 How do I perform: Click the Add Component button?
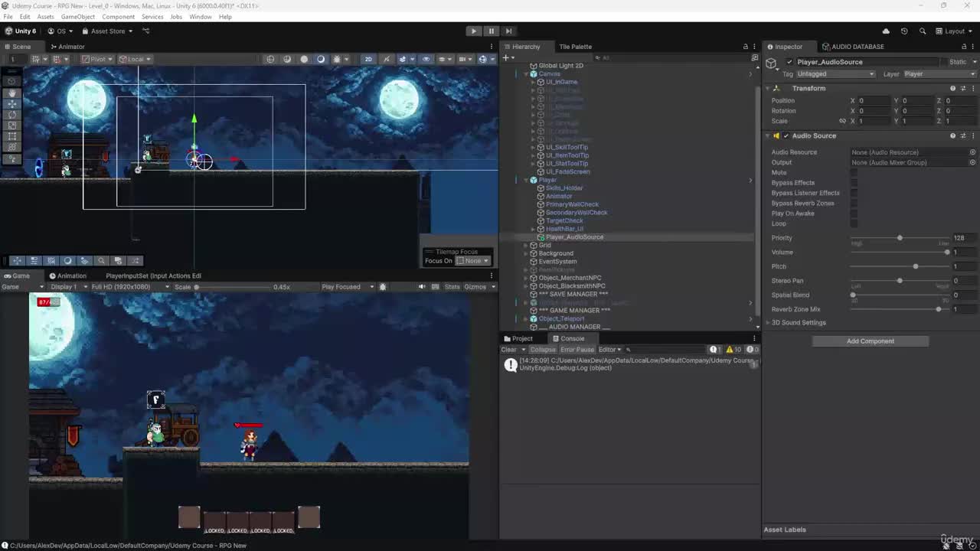click(871, 341)
